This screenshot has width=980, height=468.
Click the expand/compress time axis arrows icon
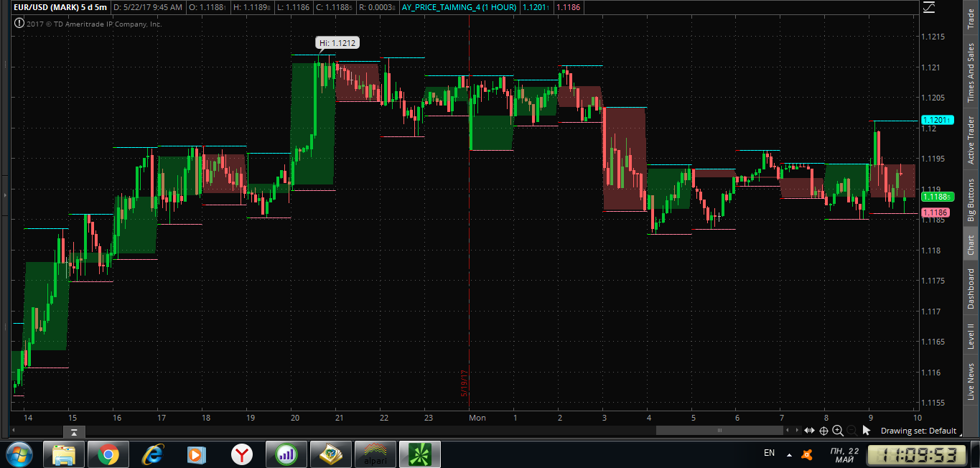(x=809, y=430)
